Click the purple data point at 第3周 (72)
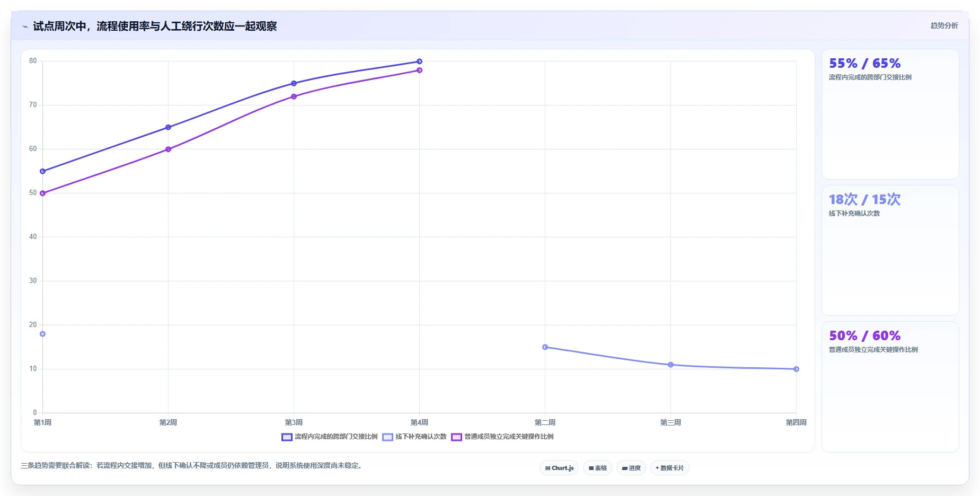This screenshot has width=980, height=496. (x=294, y=96)
